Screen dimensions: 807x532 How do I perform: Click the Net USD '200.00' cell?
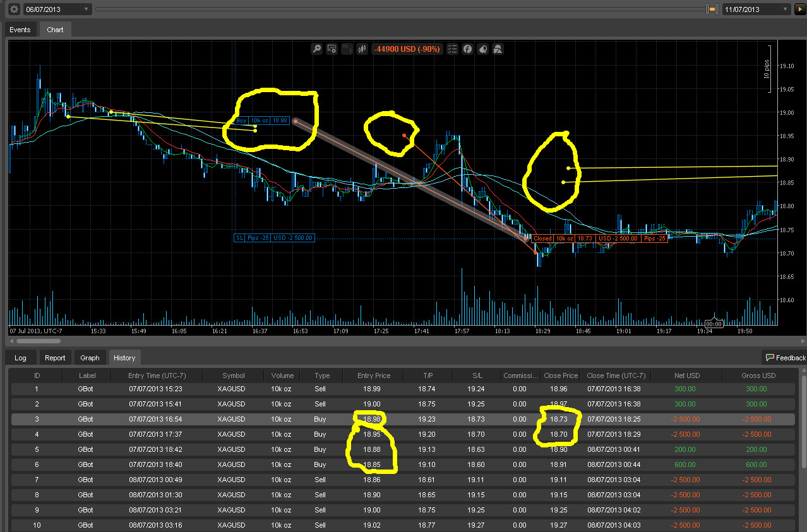click(x=685, y=449)
